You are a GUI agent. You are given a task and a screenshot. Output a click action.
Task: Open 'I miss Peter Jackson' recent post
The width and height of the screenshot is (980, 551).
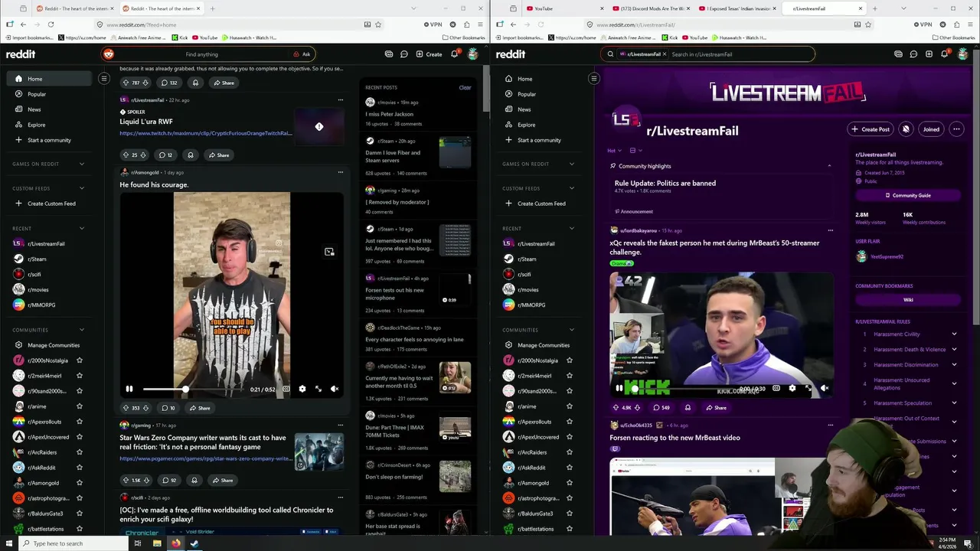point(389,114)
